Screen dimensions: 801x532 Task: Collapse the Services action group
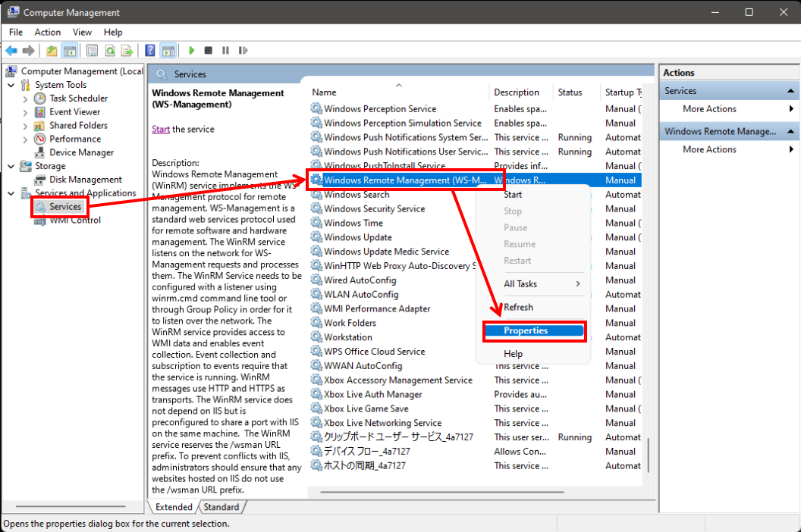(791, 89)
